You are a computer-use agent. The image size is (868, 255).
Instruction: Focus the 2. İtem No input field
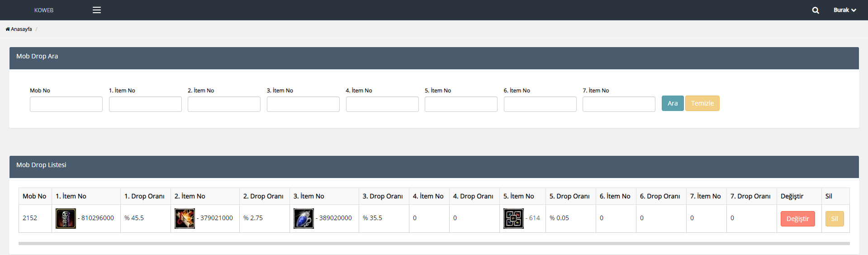pos(224,104)
